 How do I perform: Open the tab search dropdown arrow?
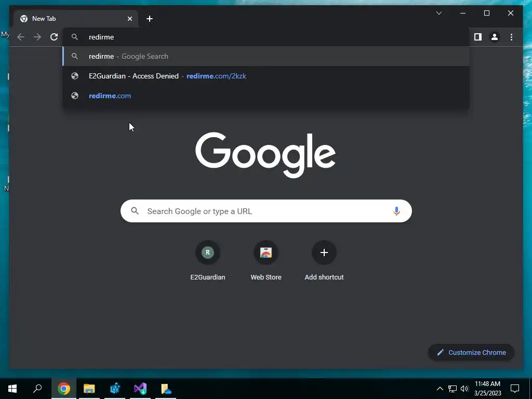click(x=438, y=13)
